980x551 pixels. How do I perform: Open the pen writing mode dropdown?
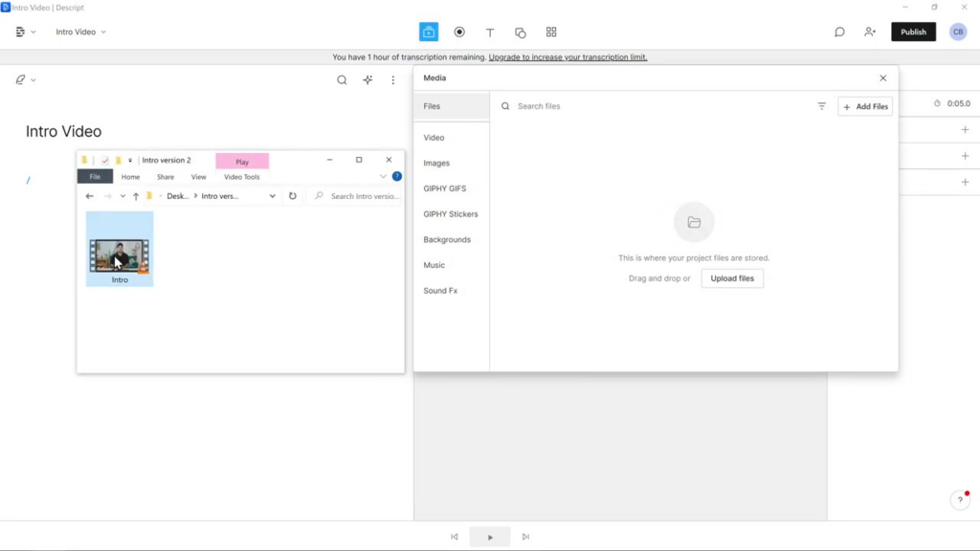26,80
